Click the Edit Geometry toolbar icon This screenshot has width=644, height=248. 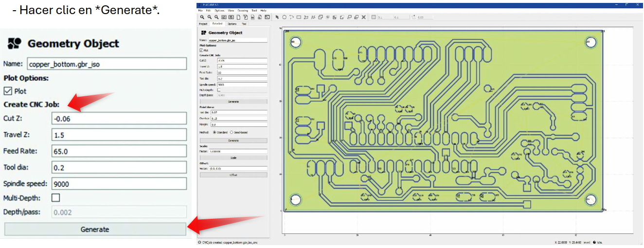(x=246, y=17)
